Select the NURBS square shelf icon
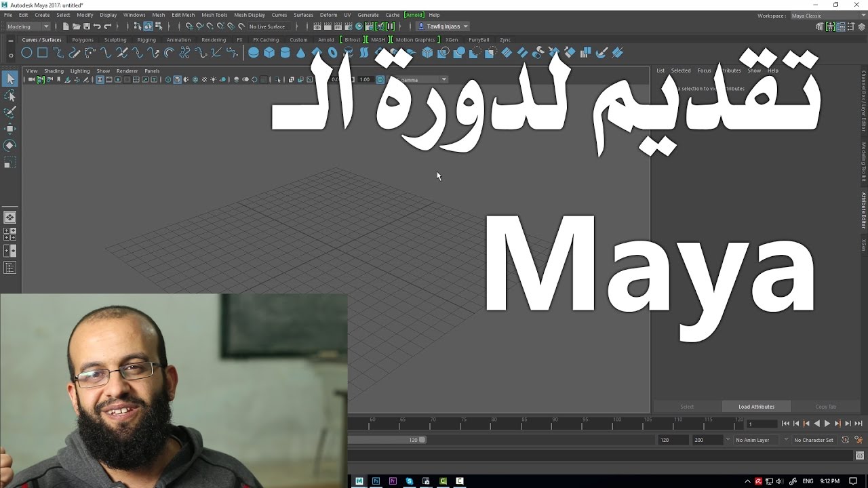The width and height of the screenshot is (868, 488). (42, 53)
